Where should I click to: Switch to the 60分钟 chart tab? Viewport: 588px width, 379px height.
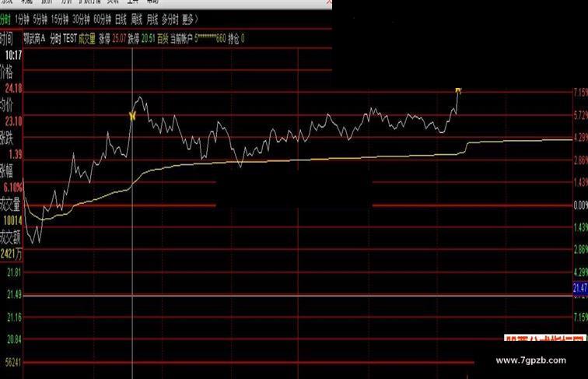(x=103, y=19)
